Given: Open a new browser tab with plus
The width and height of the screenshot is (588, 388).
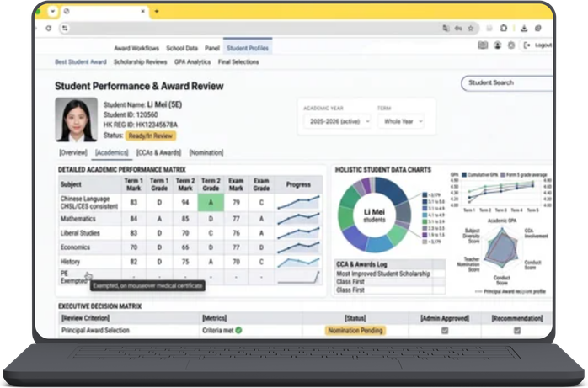Looking at the screenshot, I should tap(157, 11).
